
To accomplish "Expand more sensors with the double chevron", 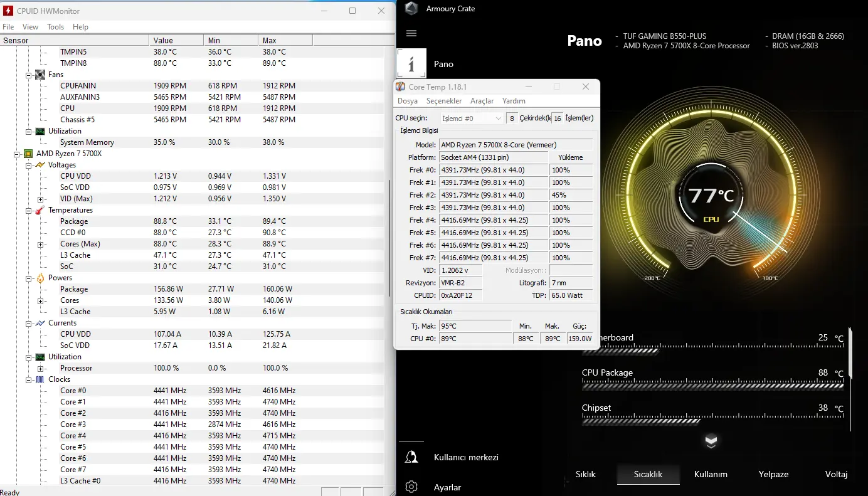I will click(x=711, y=441).
